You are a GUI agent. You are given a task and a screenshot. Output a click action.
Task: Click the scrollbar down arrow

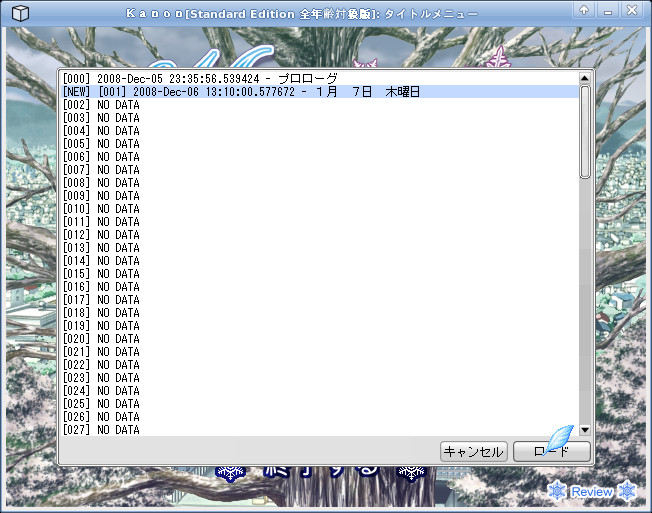pyautogui.click(x=585, y=430)
